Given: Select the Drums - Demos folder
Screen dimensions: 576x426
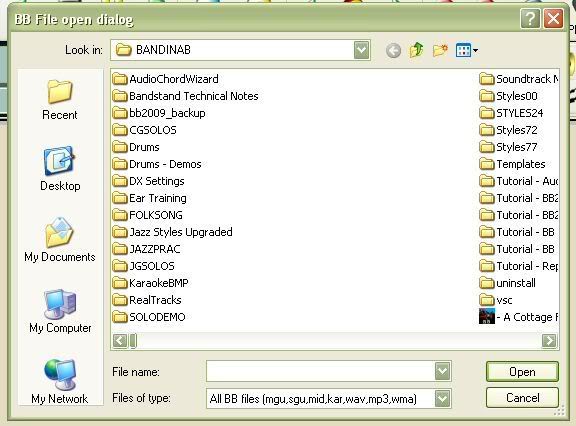Looking at the screenshot, I should tap(157, 164).
